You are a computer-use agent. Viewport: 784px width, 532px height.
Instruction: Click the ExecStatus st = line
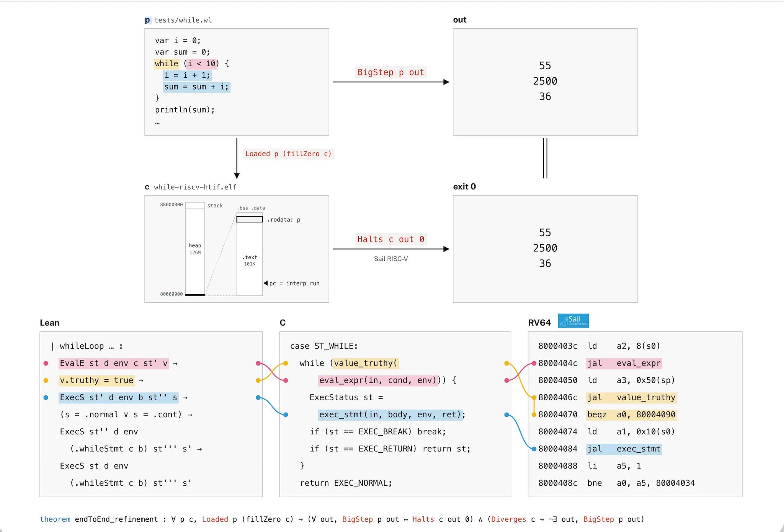pyautogui.click(x=346, y=397)
